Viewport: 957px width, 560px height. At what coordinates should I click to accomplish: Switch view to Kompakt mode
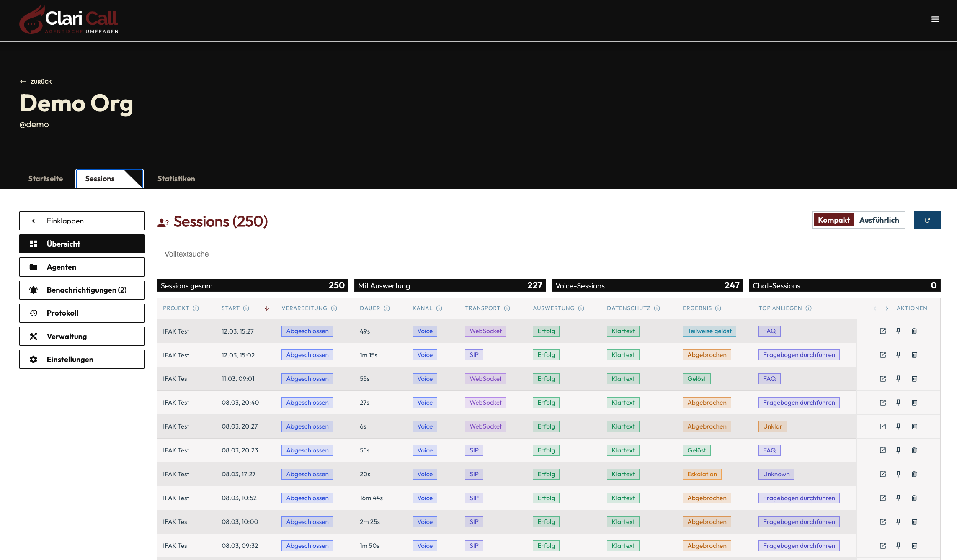click(833, 220)
